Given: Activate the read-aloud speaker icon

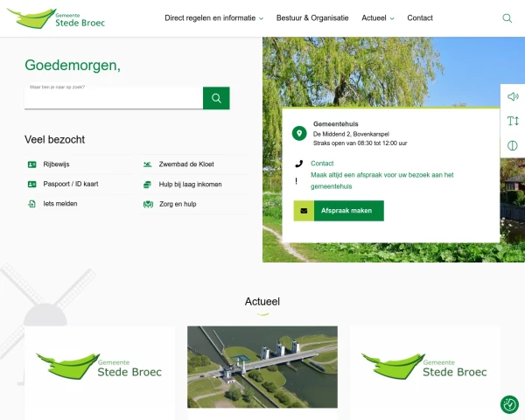Looking at the screenshot, I should (513, 97).
